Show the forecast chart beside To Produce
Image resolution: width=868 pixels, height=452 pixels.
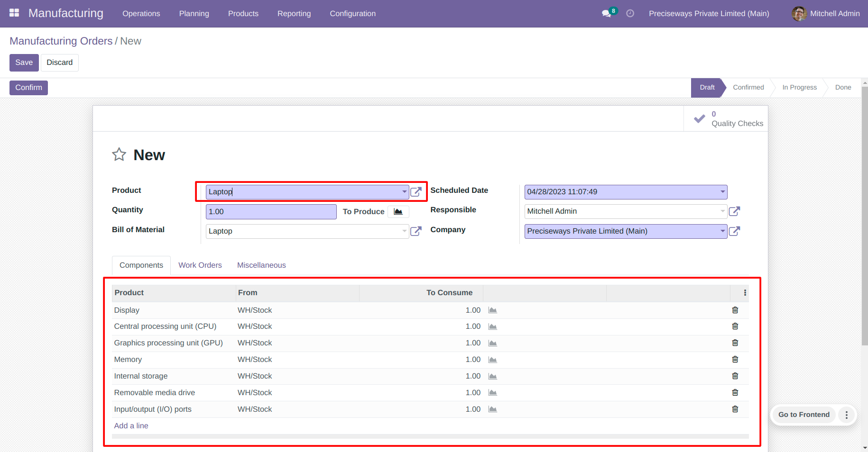[x=398, y=212]
